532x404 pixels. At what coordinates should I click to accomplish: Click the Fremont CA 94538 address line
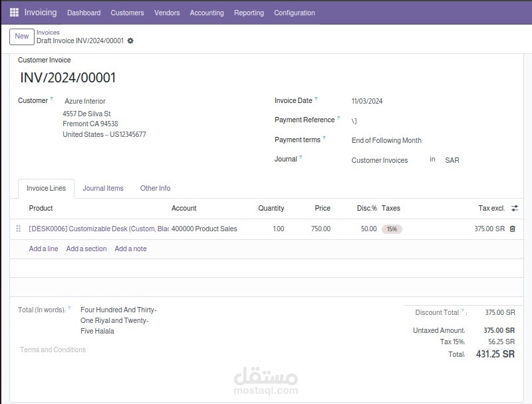[90, 124]
